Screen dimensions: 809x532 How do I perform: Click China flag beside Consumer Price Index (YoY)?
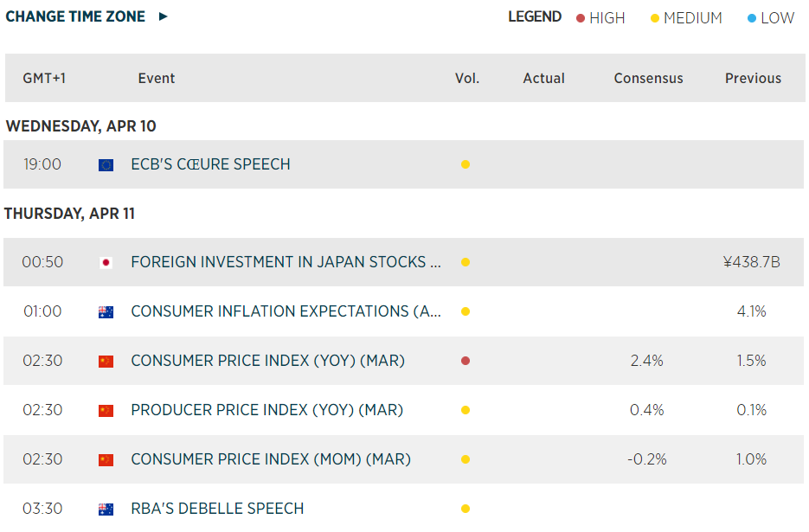(106, 361)
